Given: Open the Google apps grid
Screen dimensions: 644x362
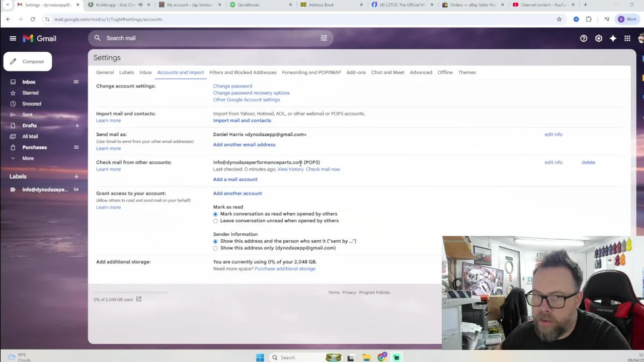Looking at the screenshot, I should [x=627, y=39].
